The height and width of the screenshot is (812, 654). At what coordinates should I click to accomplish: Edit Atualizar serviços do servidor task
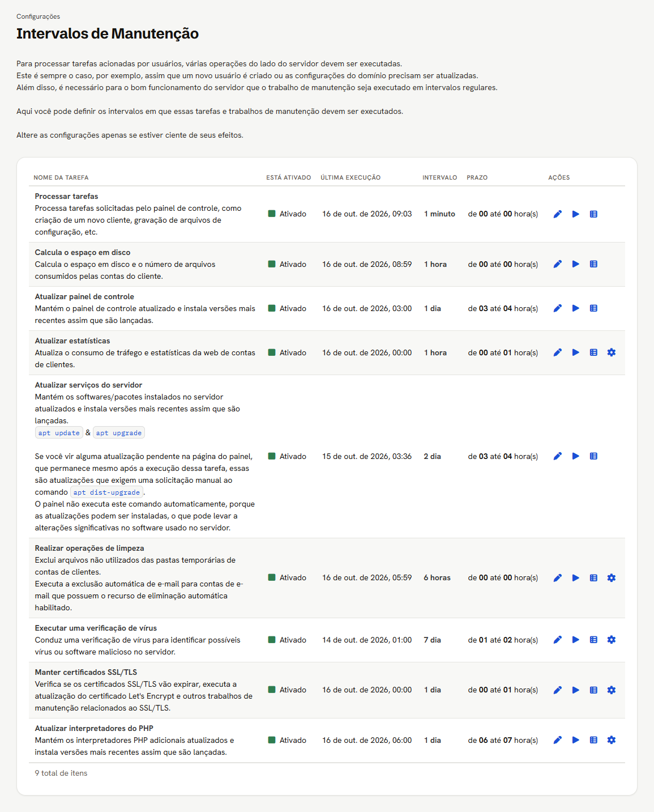click(558, 456)
